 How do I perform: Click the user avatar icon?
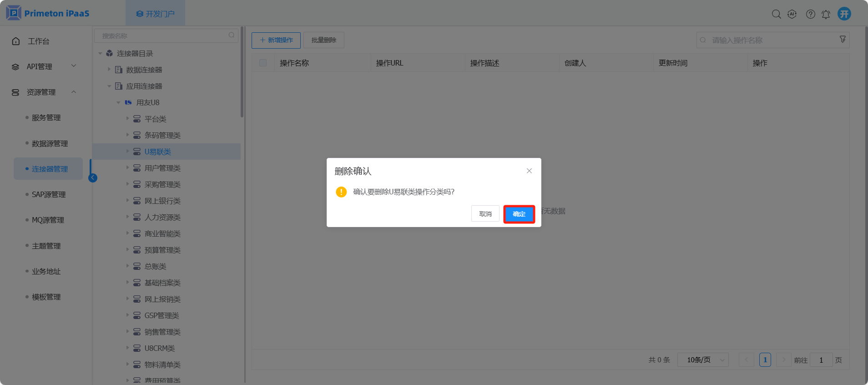844,14
